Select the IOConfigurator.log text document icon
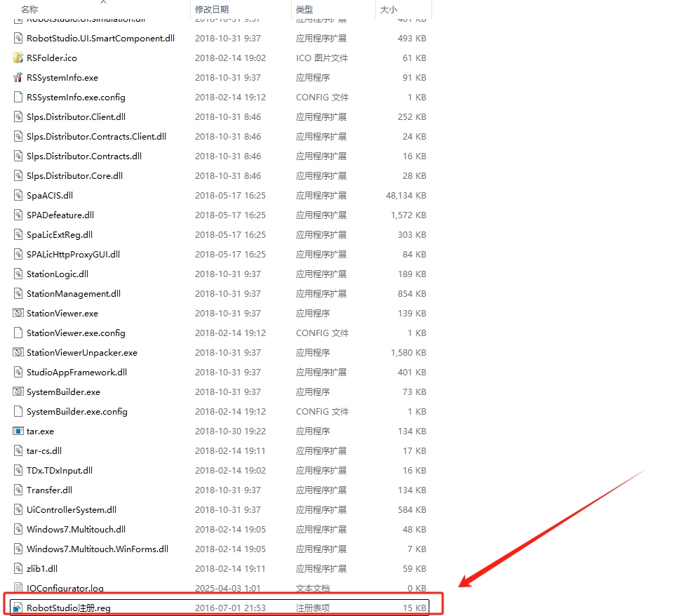This screenshot has width=677, height=616. tap(18, 588)
